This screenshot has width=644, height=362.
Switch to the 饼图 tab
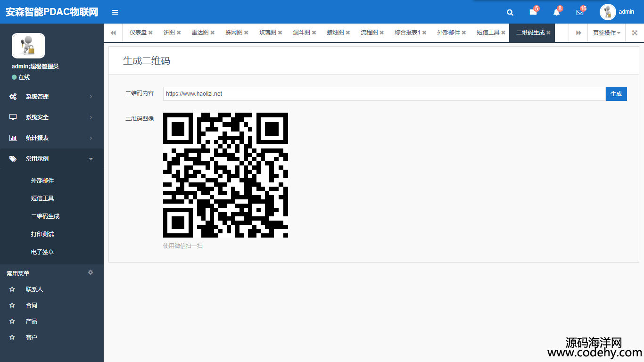(169, 33)
